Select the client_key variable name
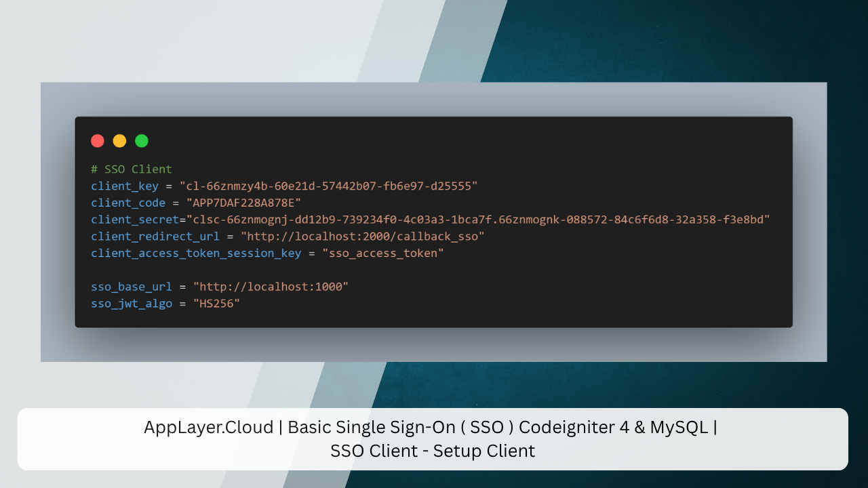The image size is (868, 488). (x=125, y=186)
